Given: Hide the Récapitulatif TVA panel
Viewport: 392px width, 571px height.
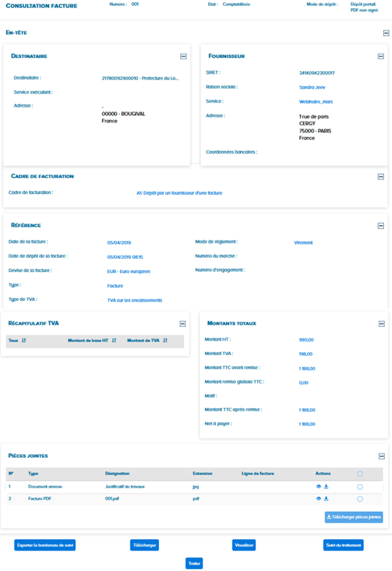Looking at the screenshot, I should pyautogui.click(x=183, y=324).
